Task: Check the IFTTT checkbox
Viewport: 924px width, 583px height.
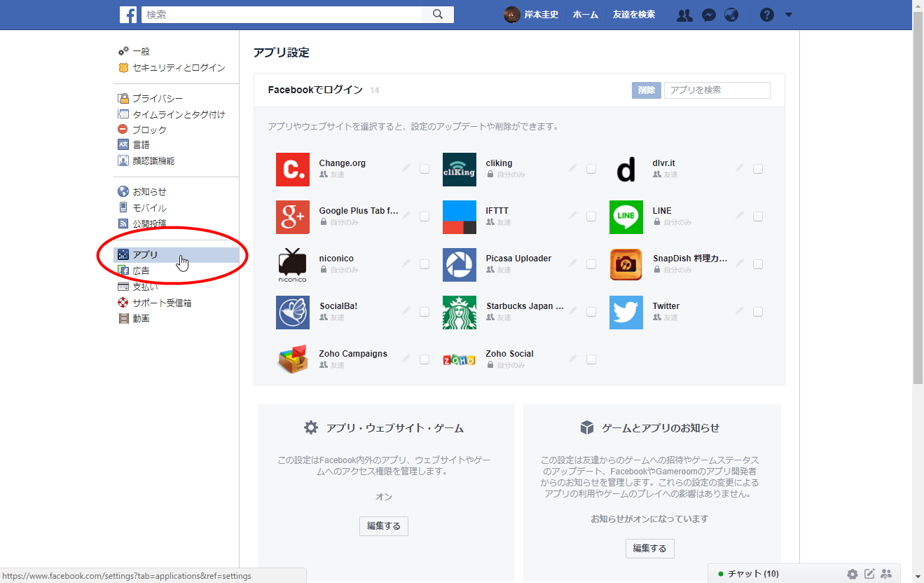Action: [591, 217]
